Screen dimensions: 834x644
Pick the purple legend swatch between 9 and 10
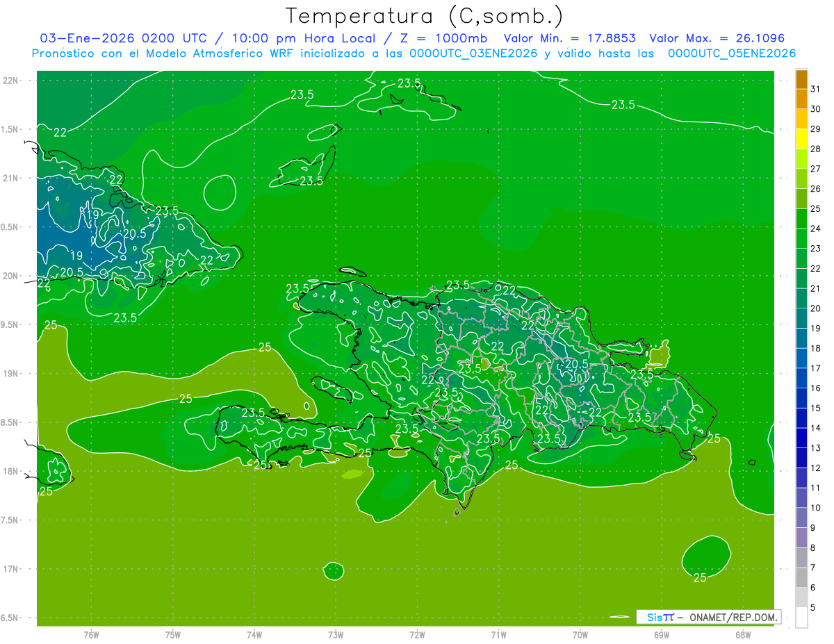(x=801, y=518)
